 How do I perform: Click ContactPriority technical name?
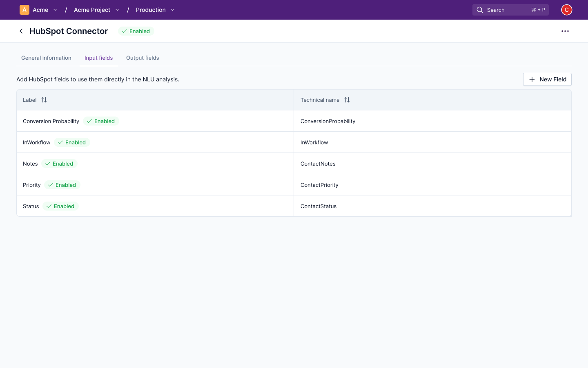click(319, 185)
